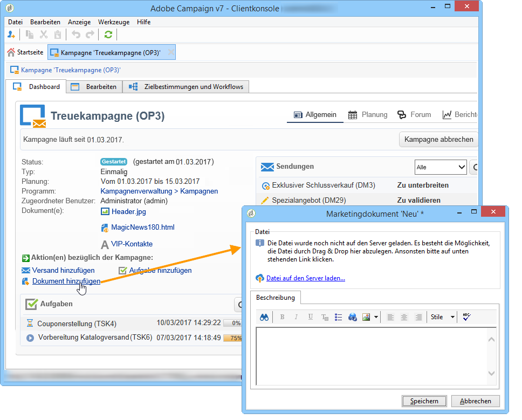Select the Couponerstellung (TSK4) task

click(x=77, y=323)
